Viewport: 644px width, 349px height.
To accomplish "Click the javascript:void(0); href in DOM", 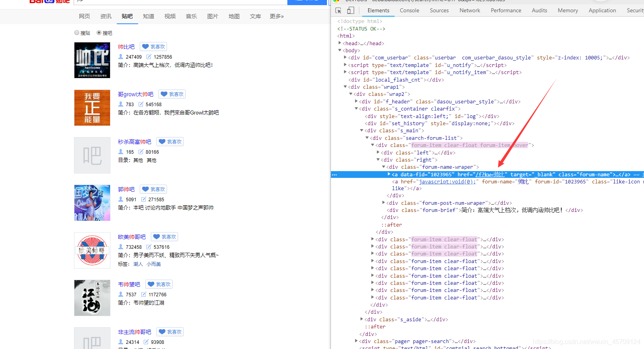I will (x=448, y=181).
